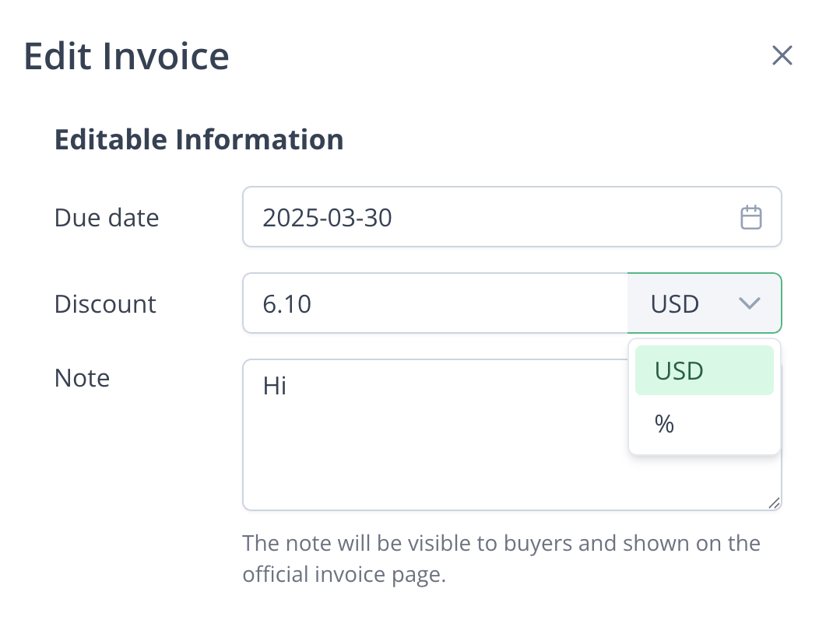
Task: Click the Note label
Action: (82, 378)
